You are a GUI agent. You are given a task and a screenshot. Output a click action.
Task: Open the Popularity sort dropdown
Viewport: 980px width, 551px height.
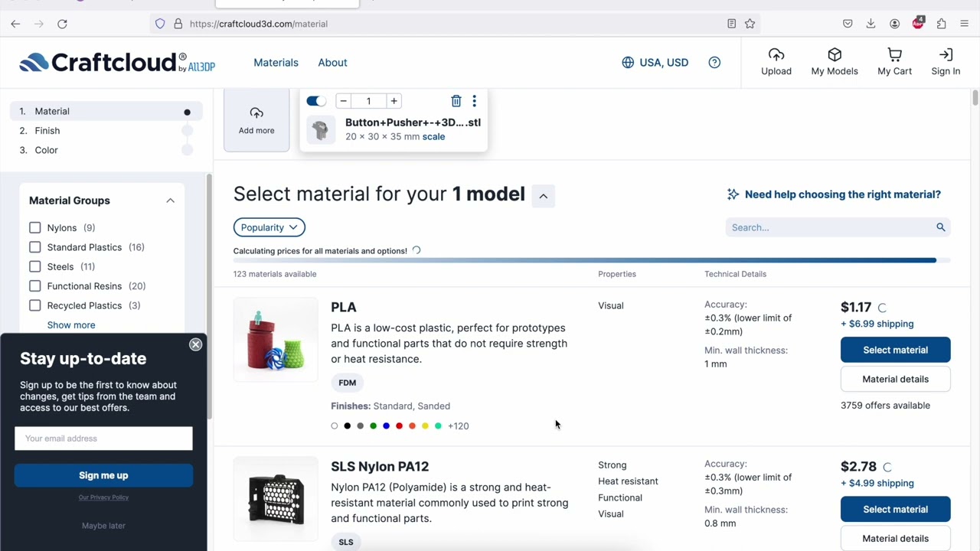pos(269,227)
